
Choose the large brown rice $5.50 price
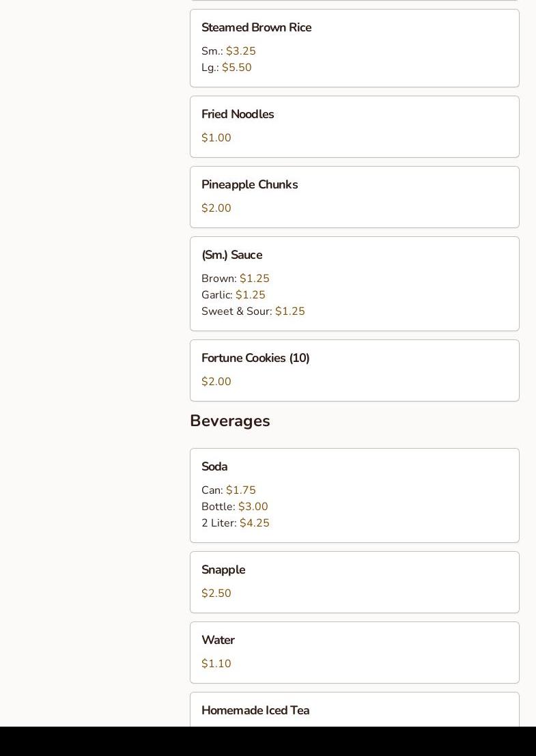point(236,68)
